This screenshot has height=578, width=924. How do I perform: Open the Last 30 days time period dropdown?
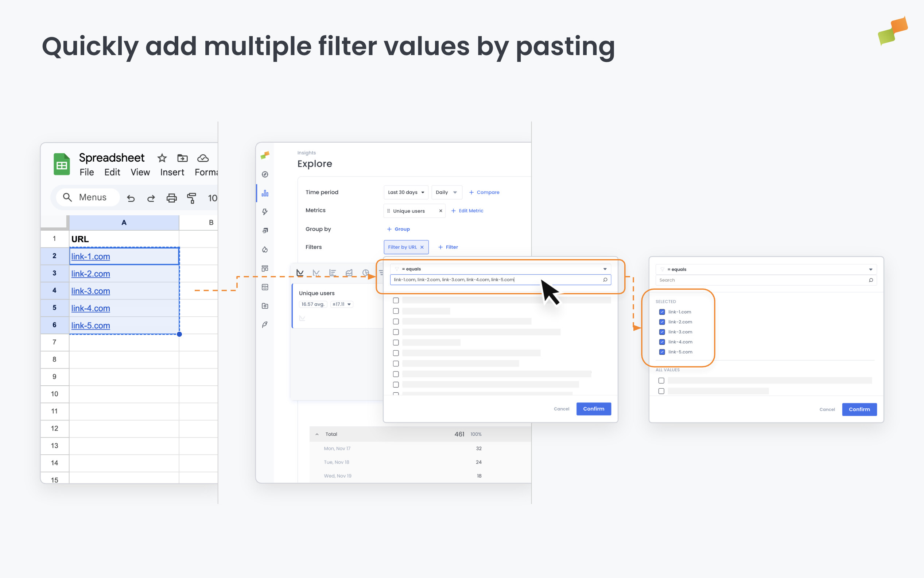click(405, 192)
